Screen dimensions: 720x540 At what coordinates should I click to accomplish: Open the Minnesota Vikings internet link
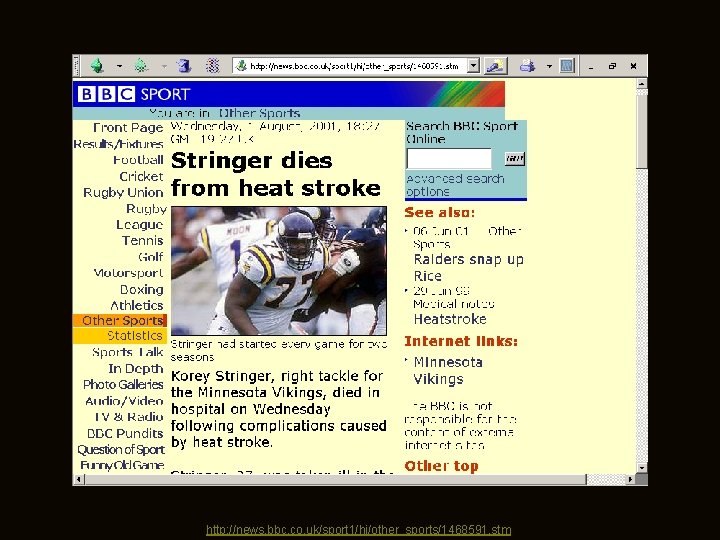[448, 371]
